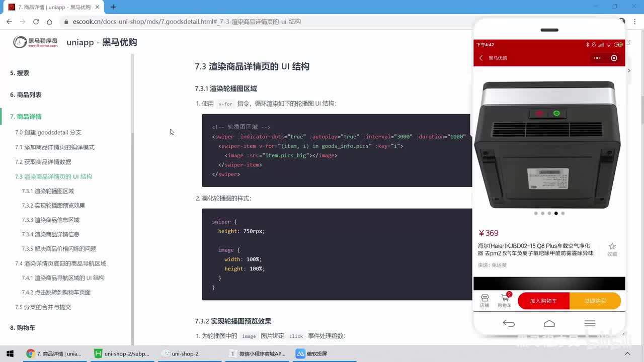644x362 pixels.
Task: Open a new browser tab
Action: 113,7
